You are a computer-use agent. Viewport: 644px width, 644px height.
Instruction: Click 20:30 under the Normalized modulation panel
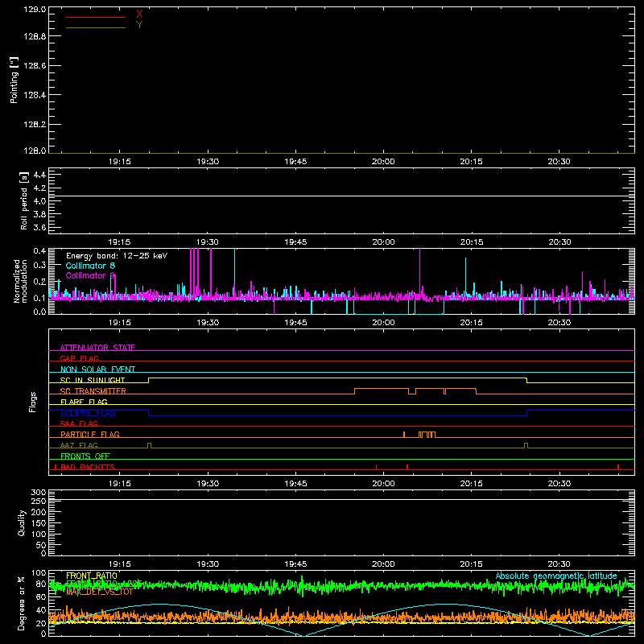(x=559, y=323)
